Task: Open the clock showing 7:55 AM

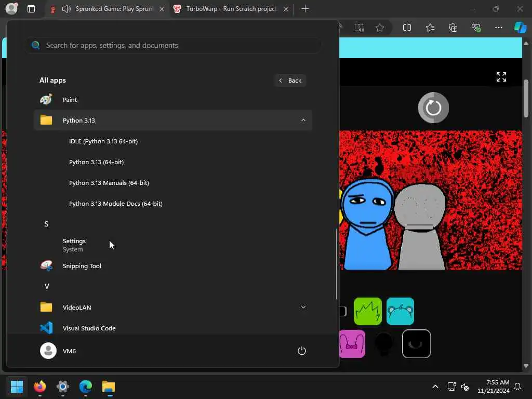Action: coord(494,387)
